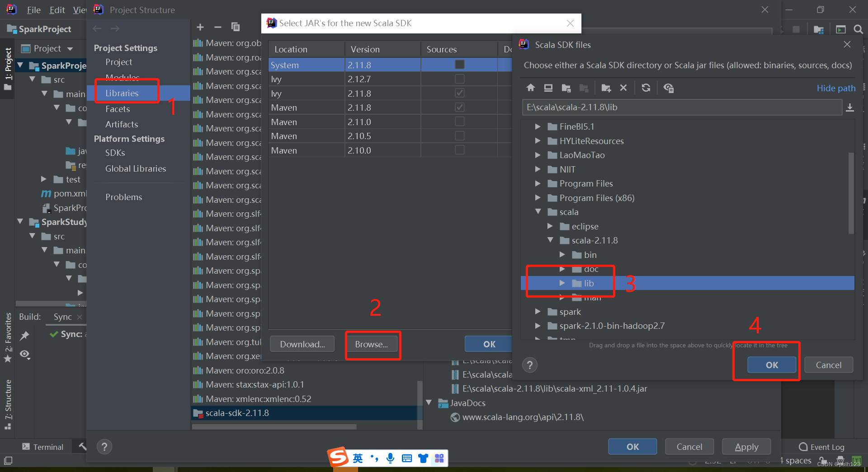Collapse the JavaDocs node

429,402
